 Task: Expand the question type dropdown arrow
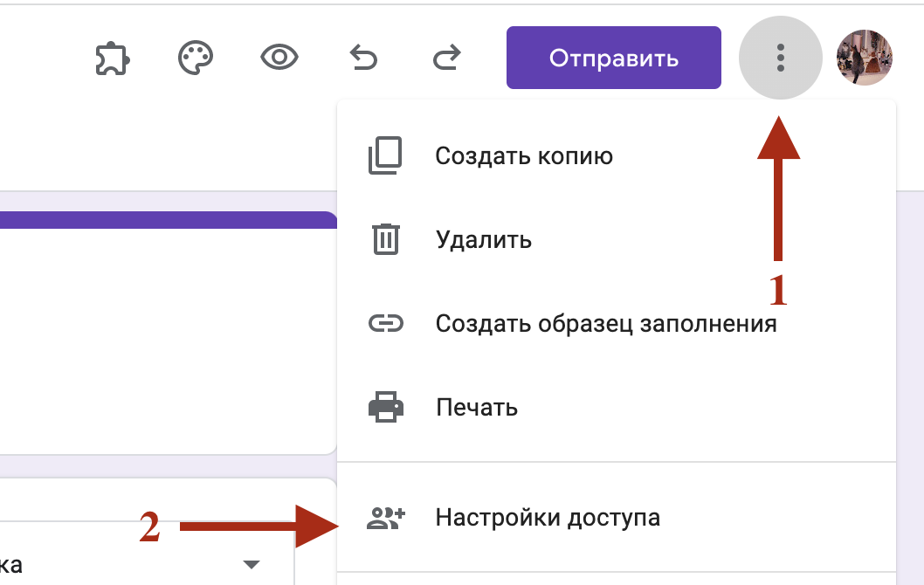tap(252, 564)
